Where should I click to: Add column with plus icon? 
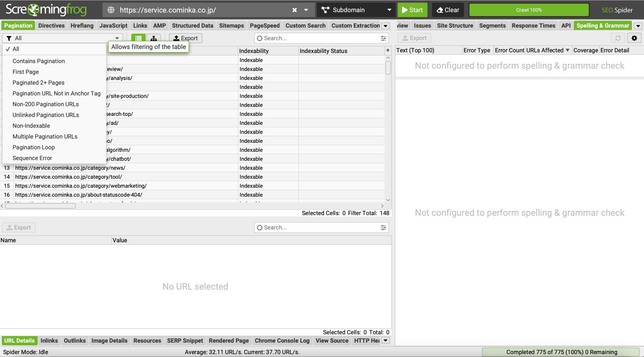point(388,51)
